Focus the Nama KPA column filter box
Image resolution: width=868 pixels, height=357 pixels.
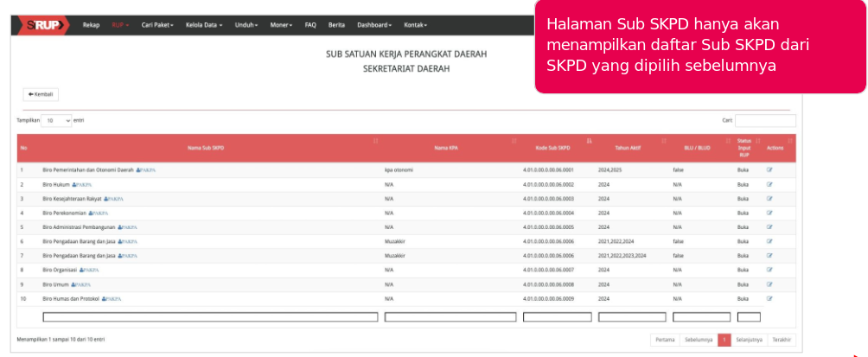pyautogui.click(x=450, y=317)
